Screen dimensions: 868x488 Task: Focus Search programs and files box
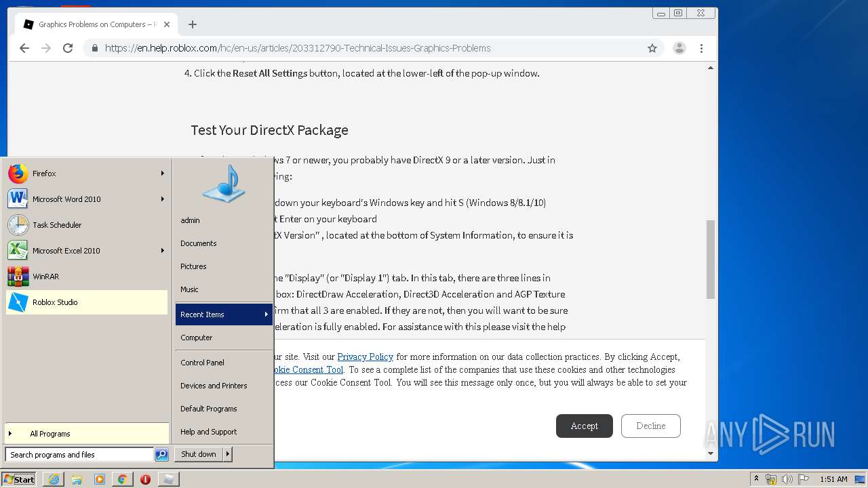(x=79, y=455)
